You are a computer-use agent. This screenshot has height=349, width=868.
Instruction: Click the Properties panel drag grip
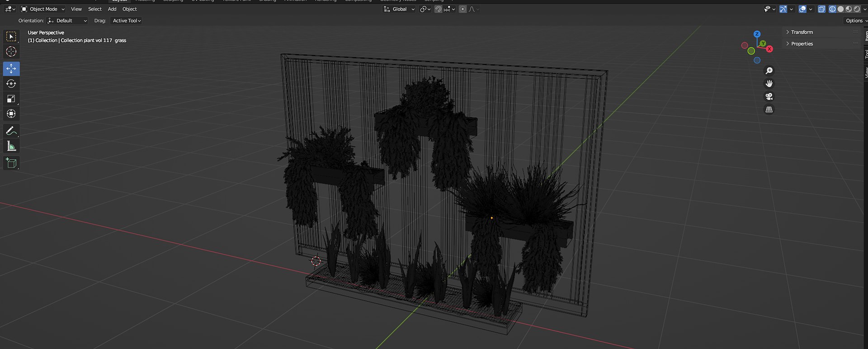[x=855, y=44]
